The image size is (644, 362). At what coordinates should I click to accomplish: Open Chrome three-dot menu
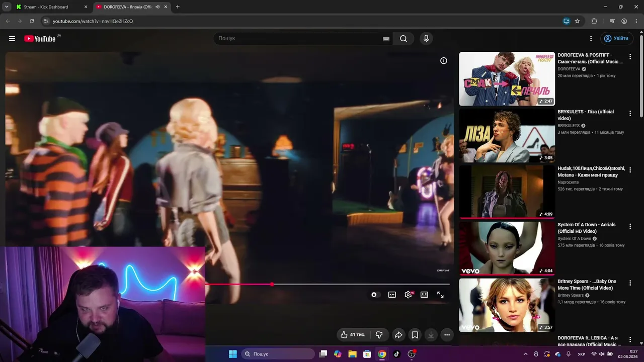636,21
